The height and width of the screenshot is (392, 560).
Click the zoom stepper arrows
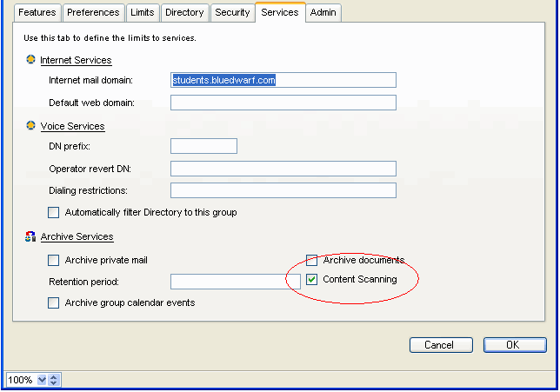pyautogui.click(x=54, y=380)
